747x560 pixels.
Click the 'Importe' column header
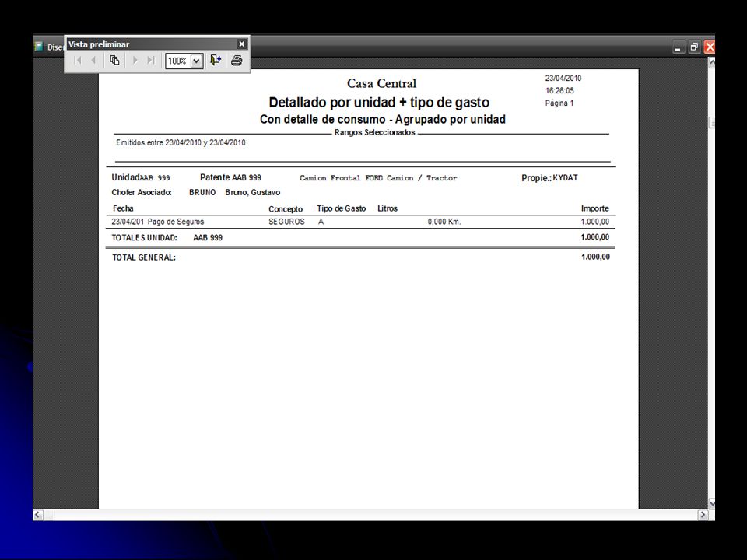tap(595, 208)
